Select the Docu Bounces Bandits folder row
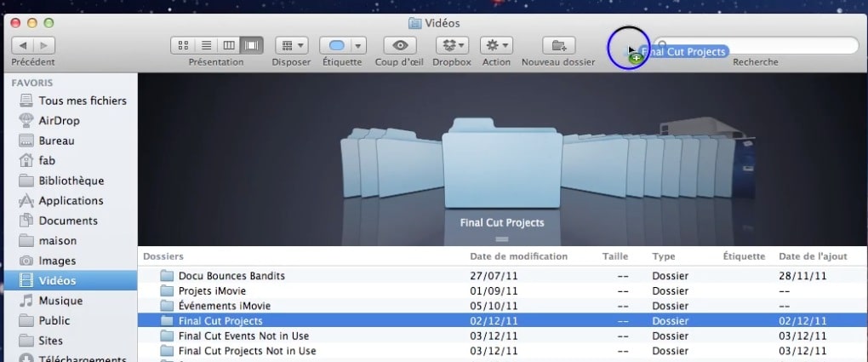Screen dimensions: 868x362 coord(503,275)
